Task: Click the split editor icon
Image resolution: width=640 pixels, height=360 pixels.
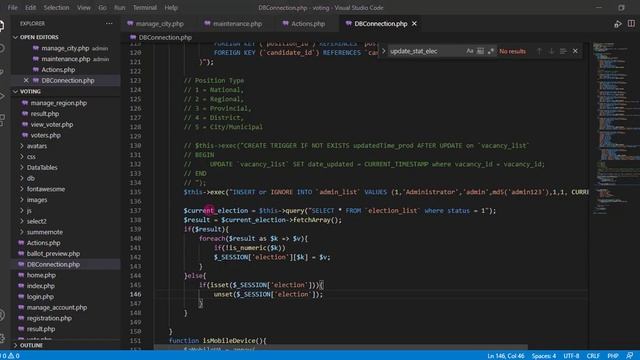Action: click(x=631, y=24)
